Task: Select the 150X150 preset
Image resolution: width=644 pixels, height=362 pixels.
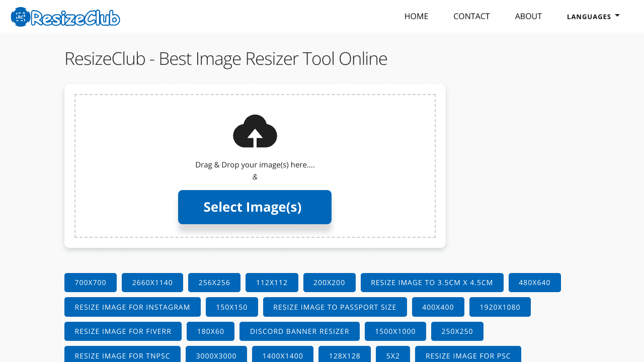Action: [x=232, y=307]
